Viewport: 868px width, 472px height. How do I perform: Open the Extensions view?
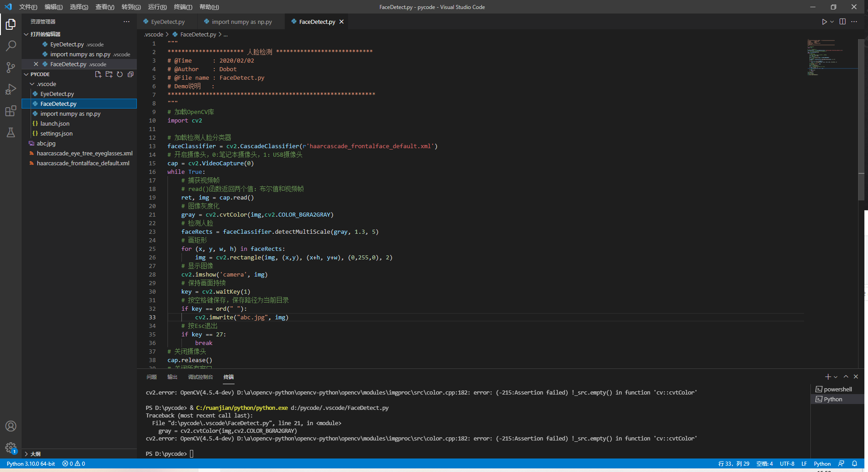11,111
